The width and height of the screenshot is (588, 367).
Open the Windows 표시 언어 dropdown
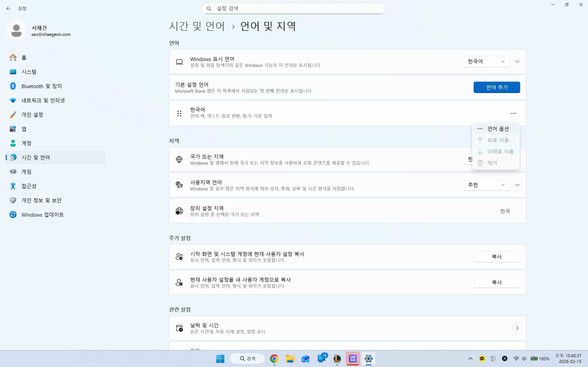tap(486, 61)
